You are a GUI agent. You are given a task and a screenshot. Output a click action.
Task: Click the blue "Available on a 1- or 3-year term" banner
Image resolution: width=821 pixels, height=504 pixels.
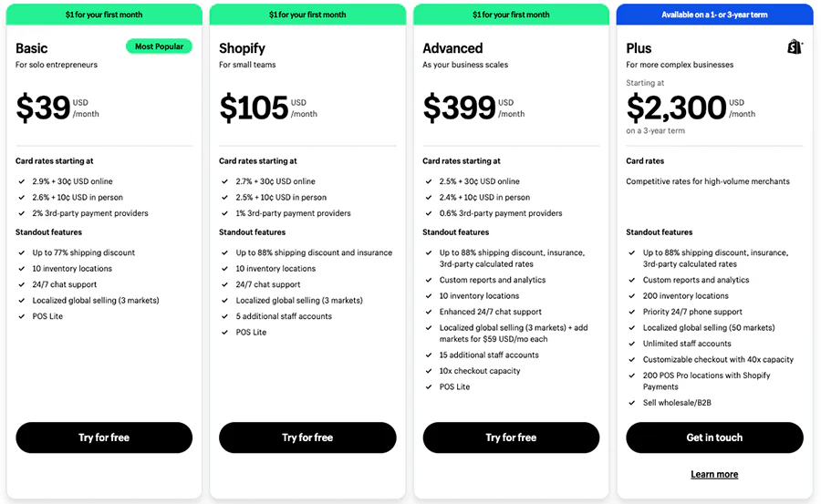(714, 15)
